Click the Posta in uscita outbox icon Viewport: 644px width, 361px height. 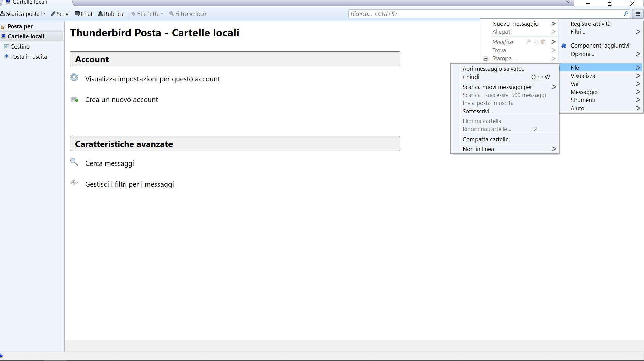point(6,57)
